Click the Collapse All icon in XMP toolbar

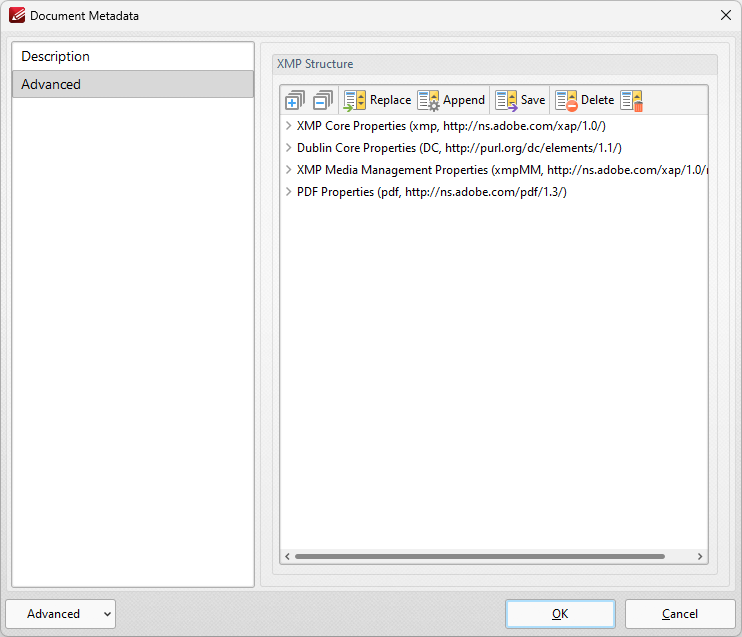pyautogui.click(x=323, y=100)
